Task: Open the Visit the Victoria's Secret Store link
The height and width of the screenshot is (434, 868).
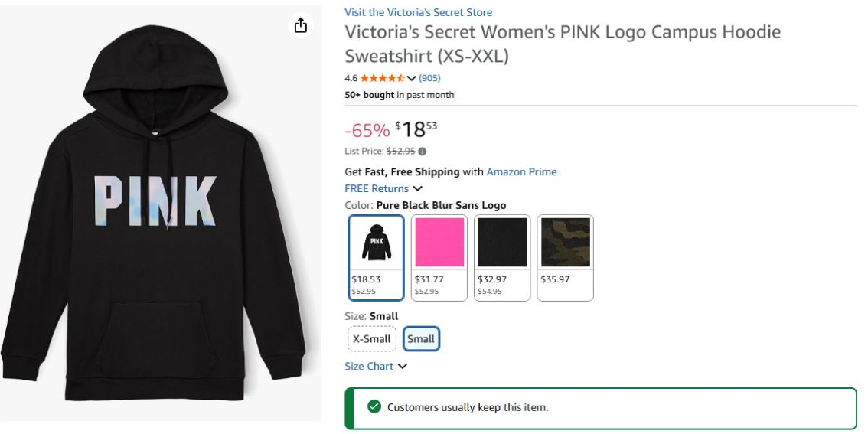Action: [418, 12]
